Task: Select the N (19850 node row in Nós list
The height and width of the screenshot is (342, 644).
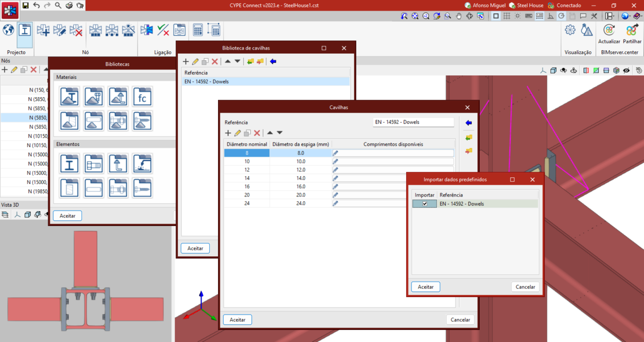Action: point(24,192)
